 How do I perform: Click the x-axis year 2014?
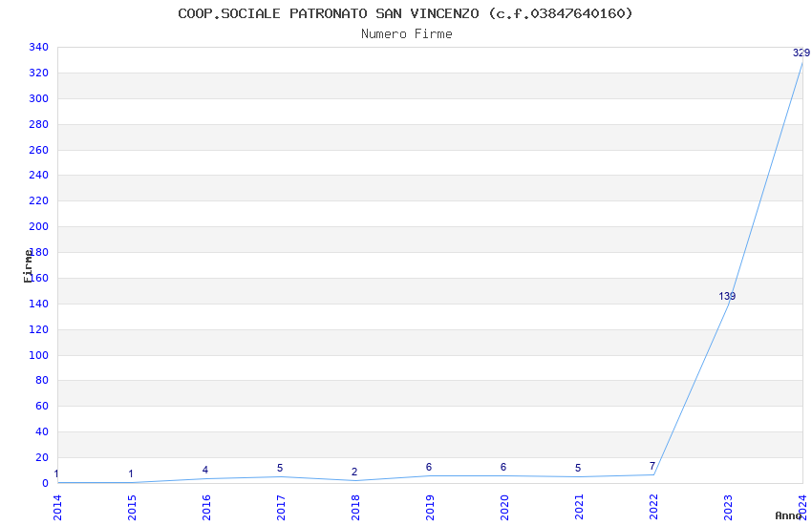(x=57, y=507)
